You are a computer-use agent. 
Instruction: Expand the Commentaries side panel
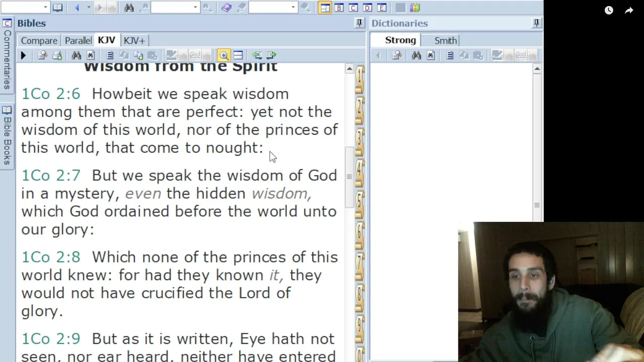coord(7,55)
